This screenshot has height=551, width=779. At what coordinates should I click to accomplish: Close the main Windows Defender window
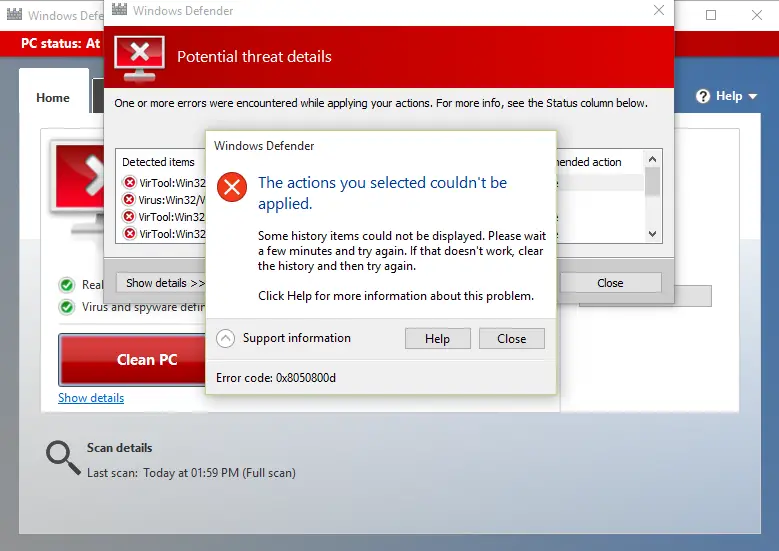click(757, 15)
